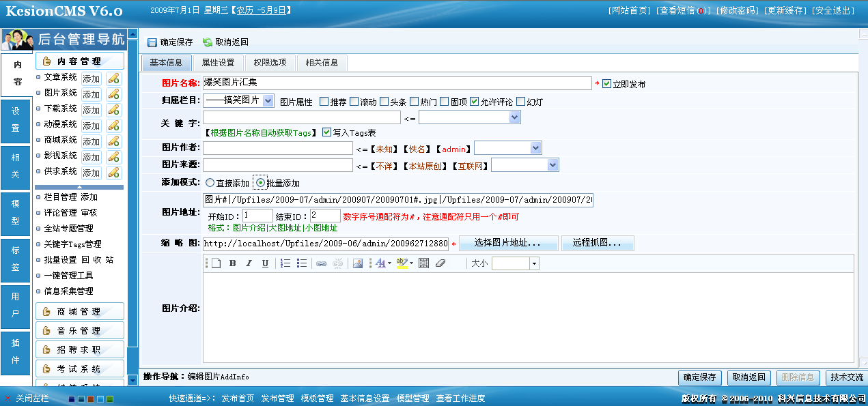
Task: Click the select-all icon in editor toolbar
Action: coord(423,263)
